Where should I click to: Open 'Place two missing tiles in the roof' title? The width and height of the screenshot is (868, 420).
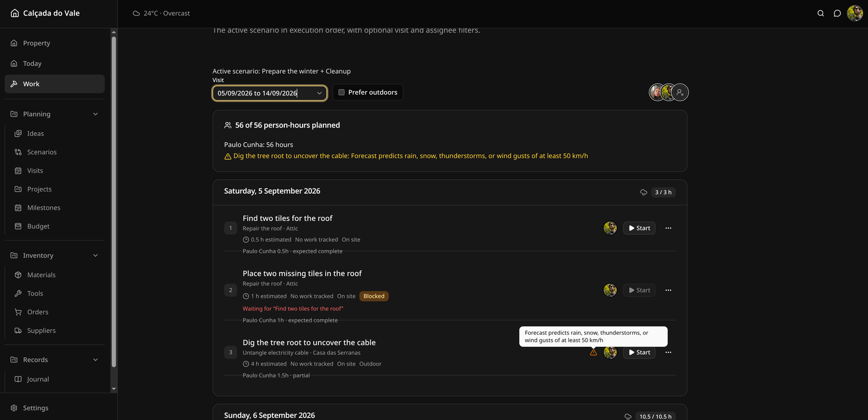coord(302,273)
